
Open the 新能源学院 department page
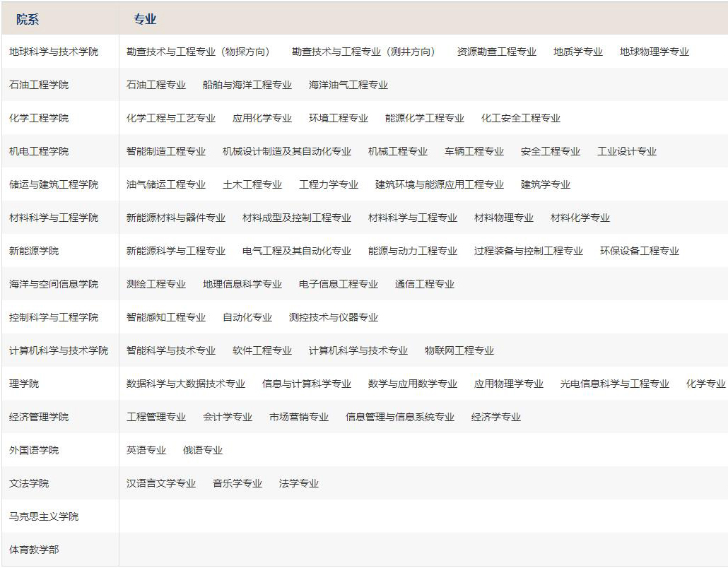tap(34, 251)
